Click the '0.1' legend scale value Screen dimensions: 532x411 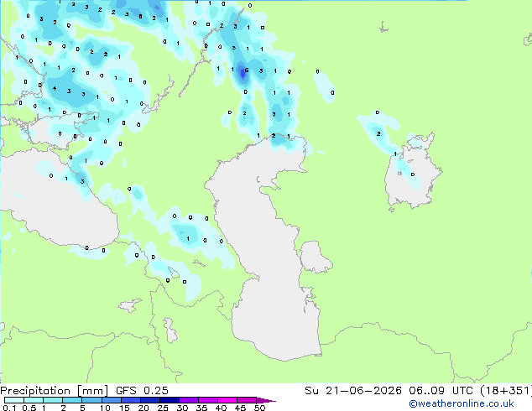[x=9, y=408]
